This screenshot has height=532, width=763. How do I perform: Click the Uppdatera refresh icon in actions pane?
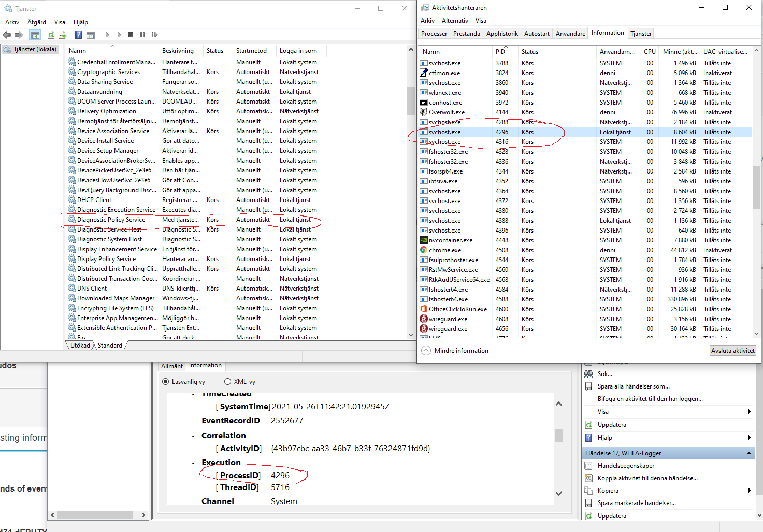coord(589,424)
